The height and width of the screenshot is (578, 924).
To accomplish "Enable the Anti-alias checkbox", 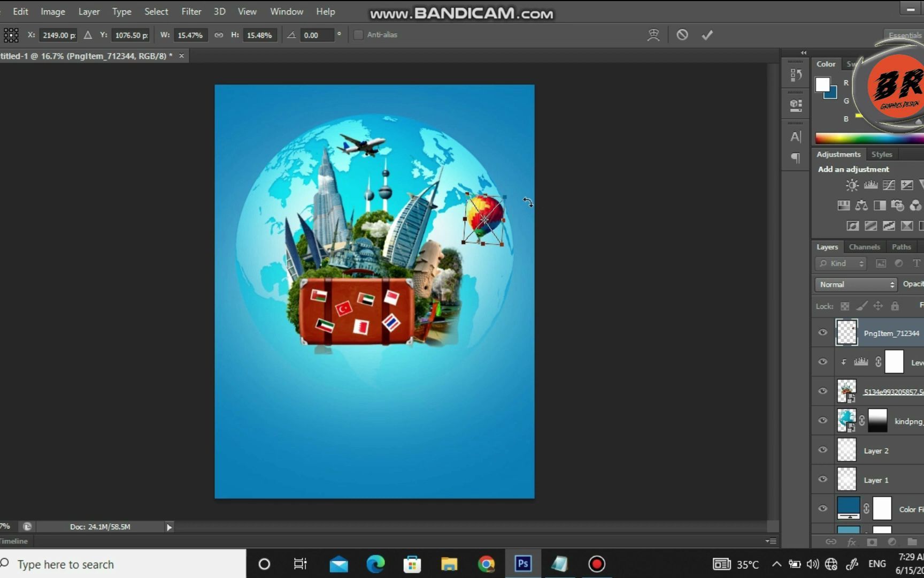I will coord(359,35).
